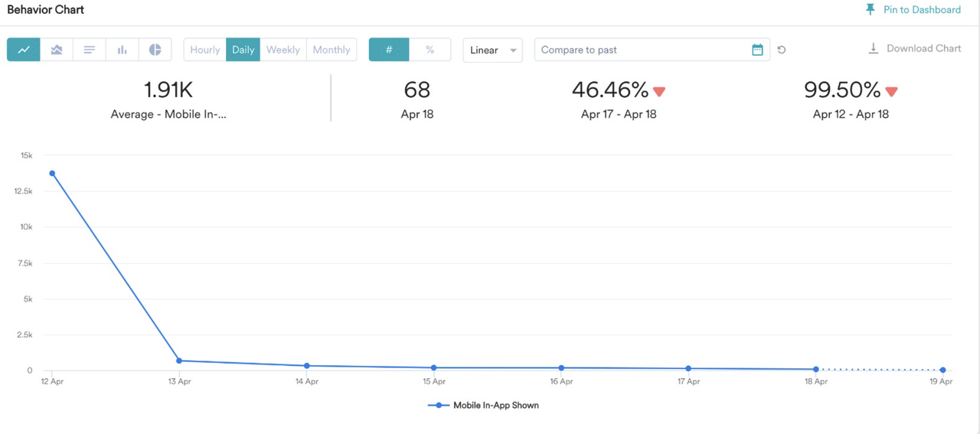
Task: Switch to the pie chart view
Action: coord(155,50)
